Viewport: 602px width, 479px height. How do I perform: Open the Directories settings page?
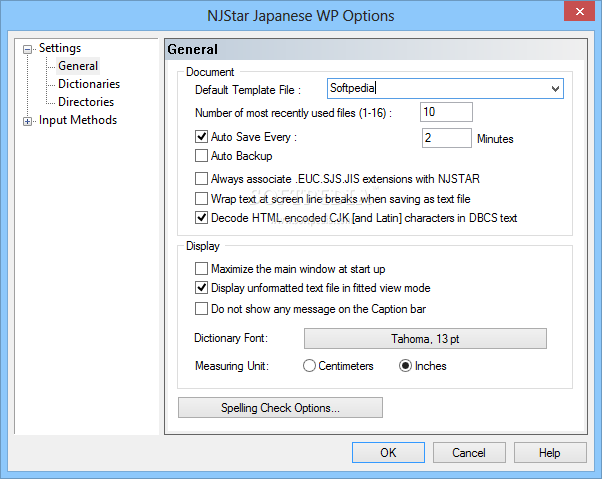pos(86,102)
